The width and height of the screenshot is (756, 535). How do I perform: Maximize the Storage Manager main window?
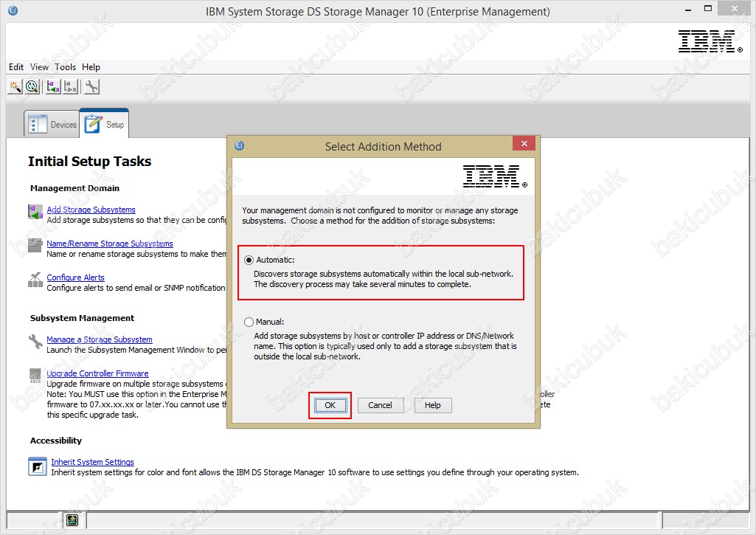(708, 8)
